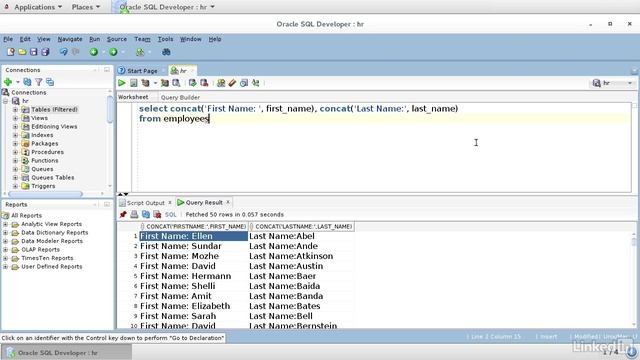Screen dimensions: 640x360
Task: Click the Commit icon in worksheet toolbar
Action: coord(192,83)
